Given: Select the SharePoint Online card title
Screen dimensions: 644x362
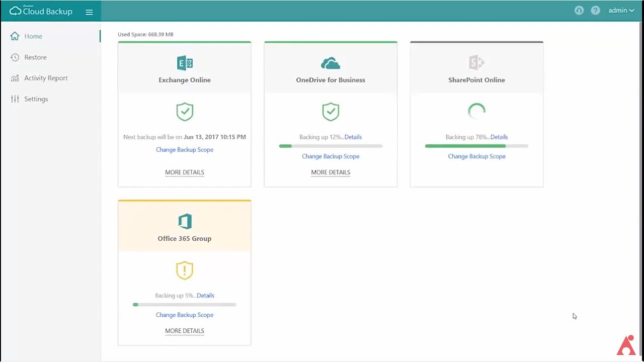Looking at the screenshot, I should [x=476, y=80].
